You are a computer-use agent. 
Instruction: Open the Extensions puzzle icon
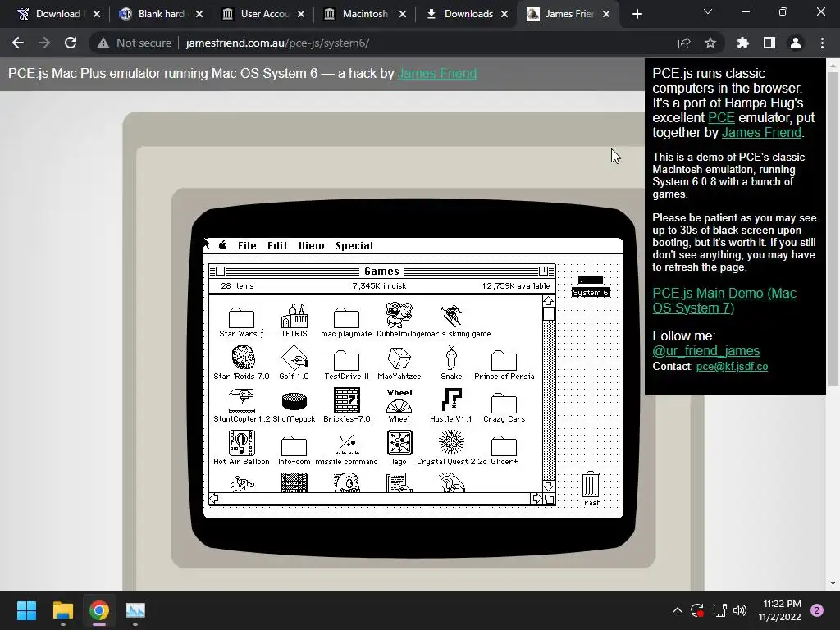(x=742, y=43)
